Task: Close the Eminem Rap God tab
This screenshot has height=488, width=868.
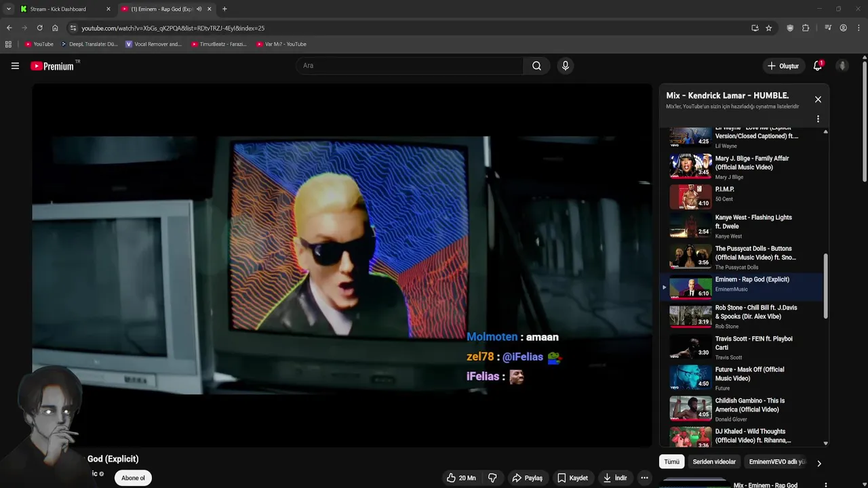Action: pos(210,9)
